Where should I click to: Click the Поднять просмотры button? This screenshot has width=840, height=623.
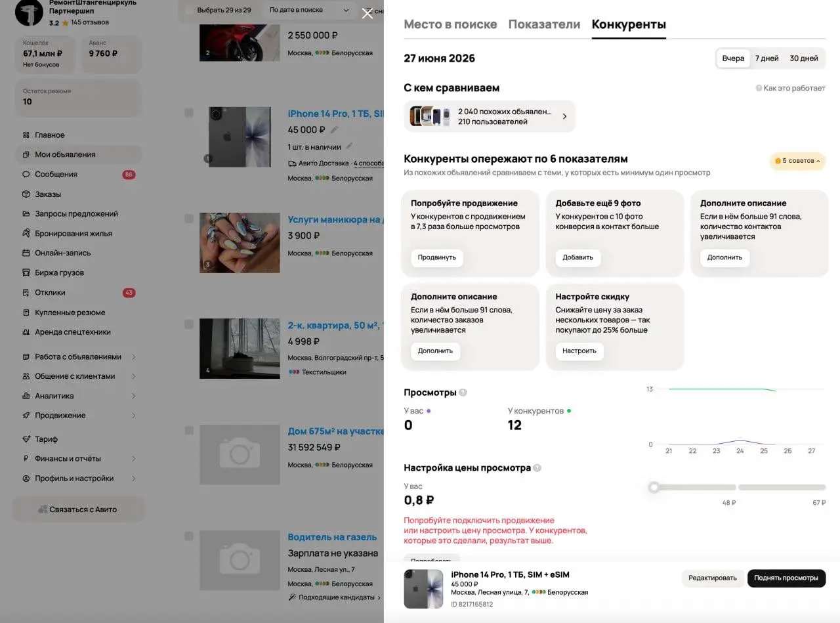tap(786, 578)
